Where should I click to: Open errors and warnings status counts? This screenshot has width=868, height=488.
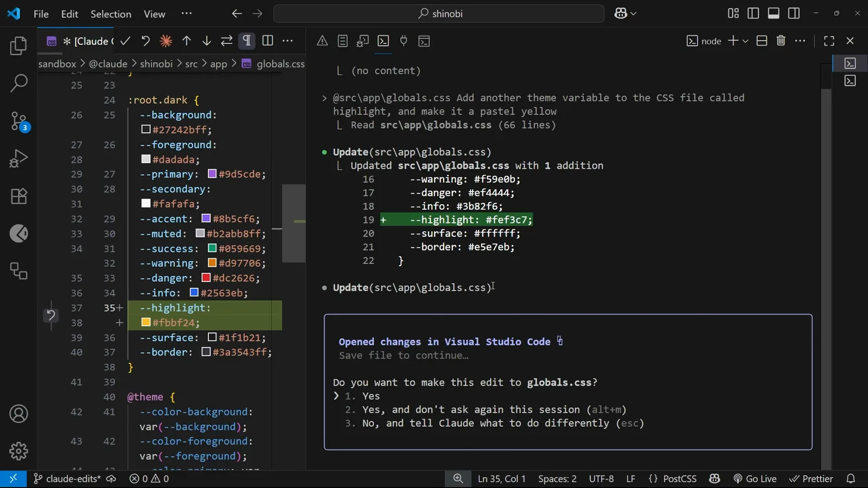149,479
